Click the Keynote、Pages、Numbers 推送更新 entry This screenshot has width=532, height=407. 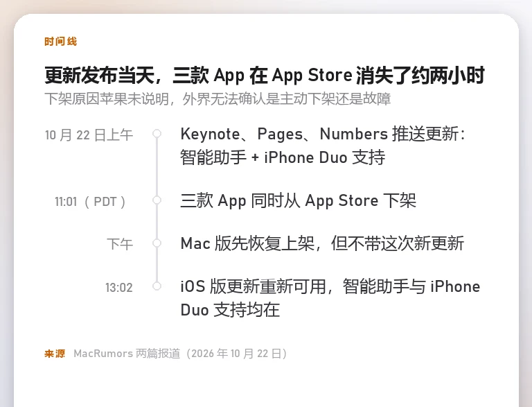coord(323,146)
